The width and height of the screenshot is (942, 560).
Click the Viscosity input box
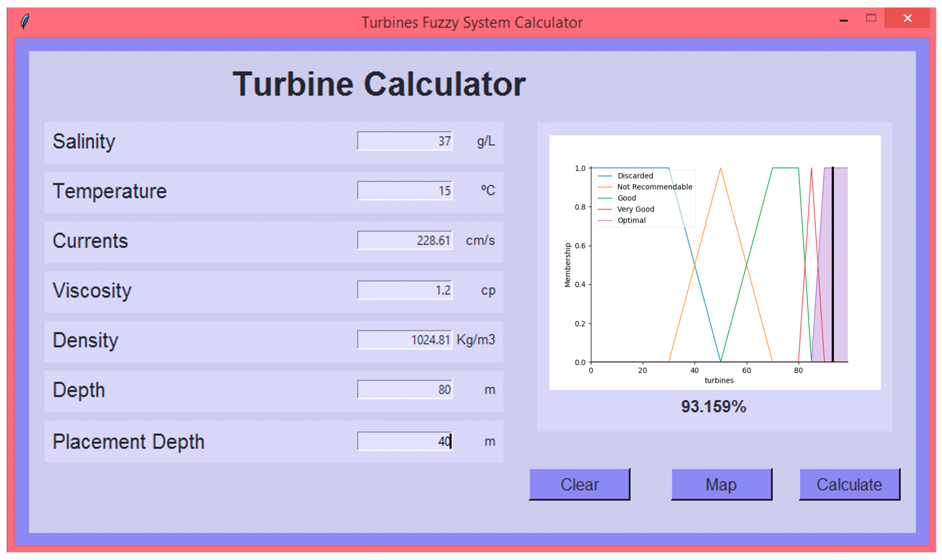coord(405,290)
